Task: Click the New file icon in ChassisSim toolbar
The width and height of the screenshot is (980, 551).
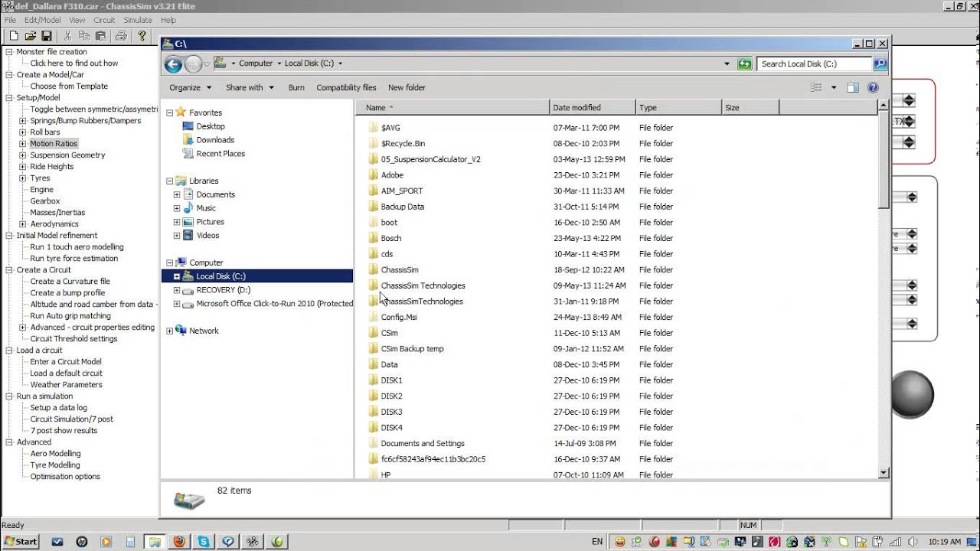Action: tap(13, 36)
